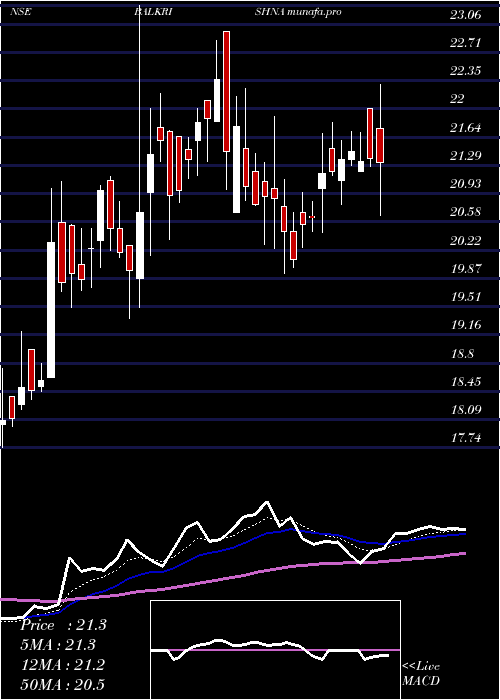Select the tallest red candlestick near 22.71
Image resolution: width=500 pixels, height=700 pixels.
(x=226, y=92)
